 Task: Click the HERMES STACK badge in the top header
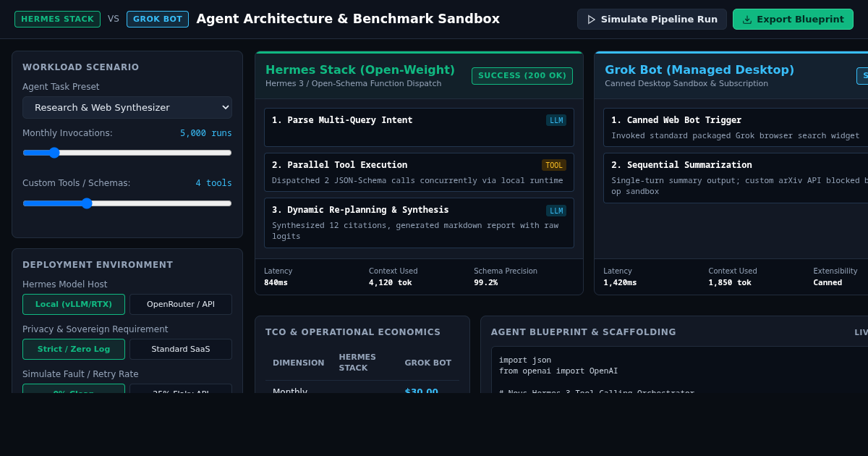click(57, 20)
